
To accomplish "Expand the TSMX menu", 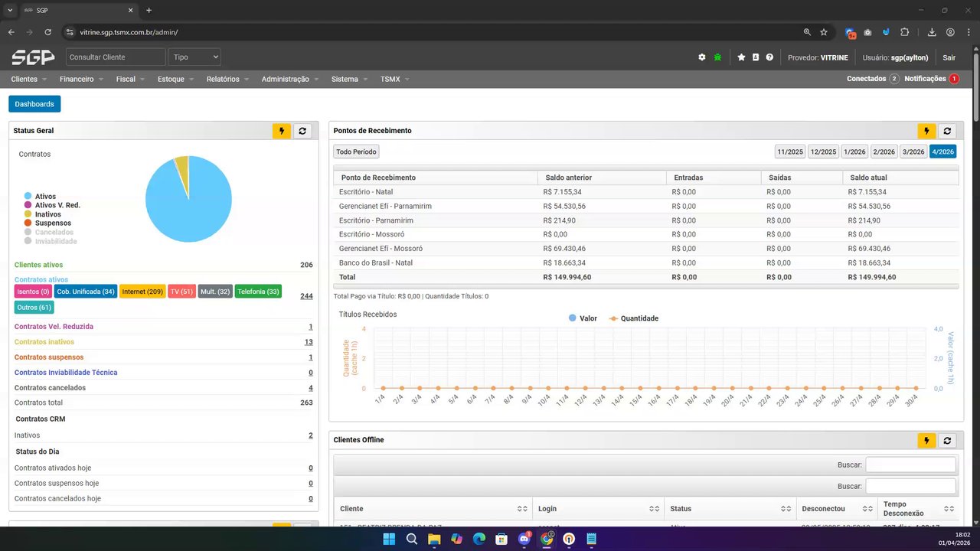I will [x=395, y=79].
